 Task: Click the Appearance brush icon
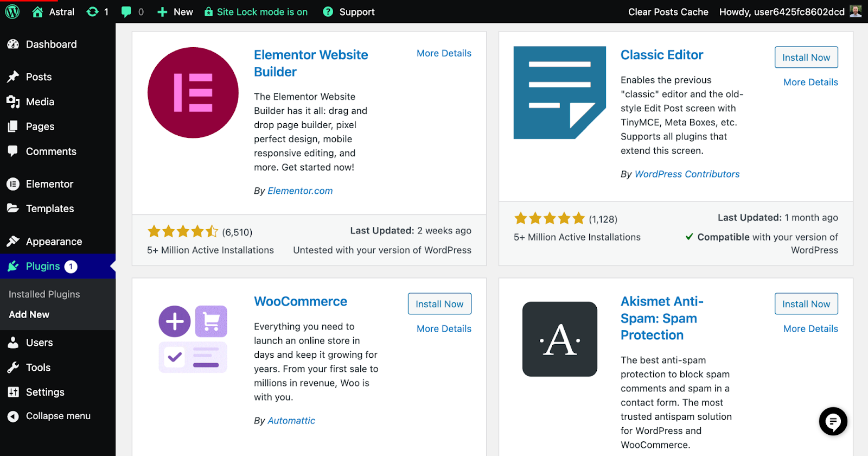12,241
